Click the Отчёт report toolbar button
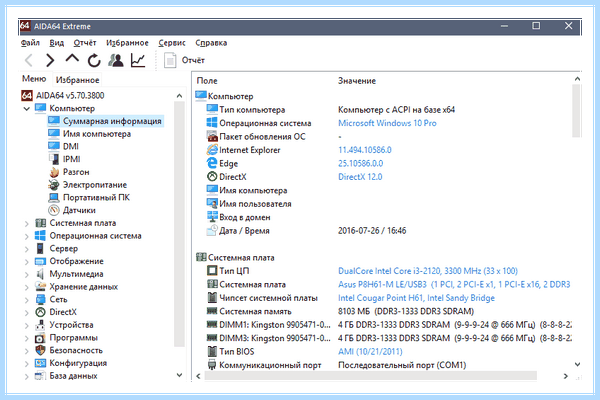Image resolution: width=600 pixels, height=400 pixels. tap(184, 60)
